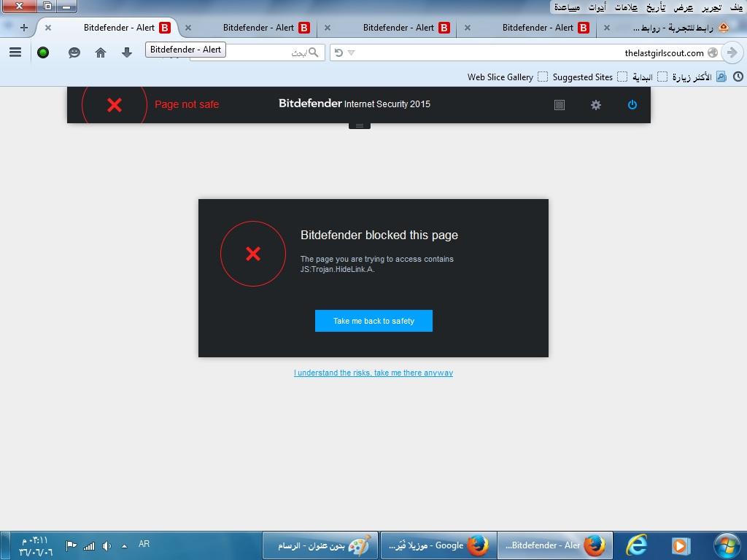Switch to the رابط للتجربة tab

(667, 28)
